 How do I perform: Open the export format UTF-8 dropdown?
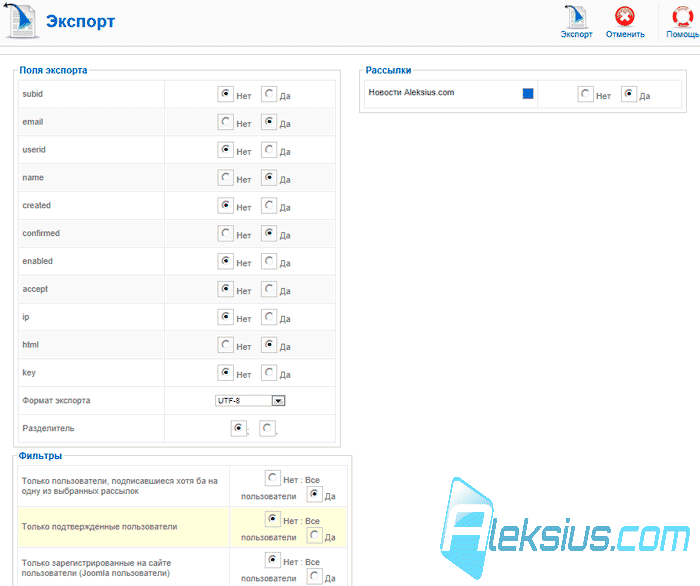click(x=250, y=400)
